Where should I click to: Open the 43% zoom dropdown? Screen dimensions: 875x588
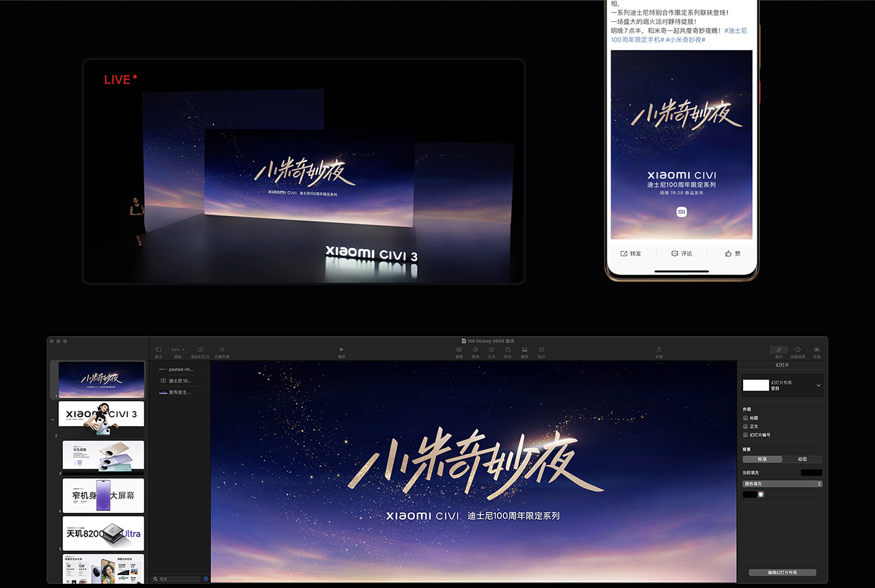coord(178,349)
